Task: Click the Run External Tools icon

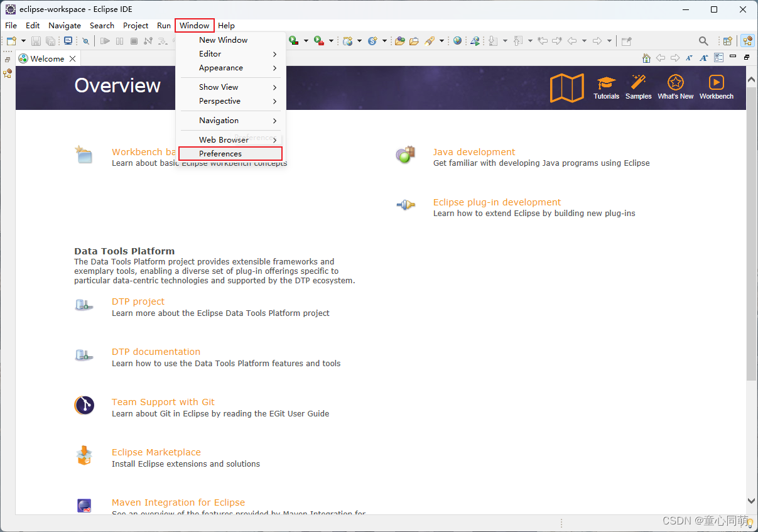Action: 318,41
